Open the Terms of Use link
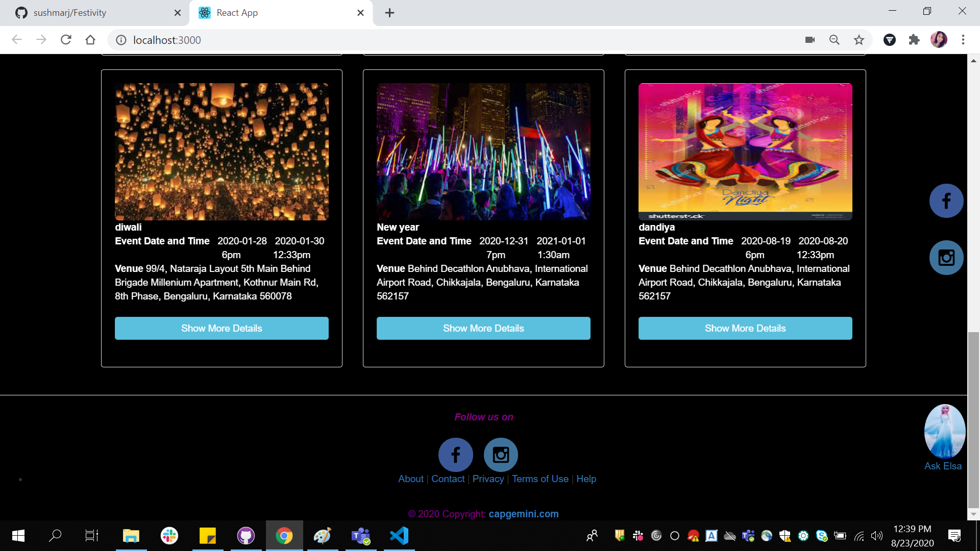Screen dimensions: 980x551 point(540,479)
